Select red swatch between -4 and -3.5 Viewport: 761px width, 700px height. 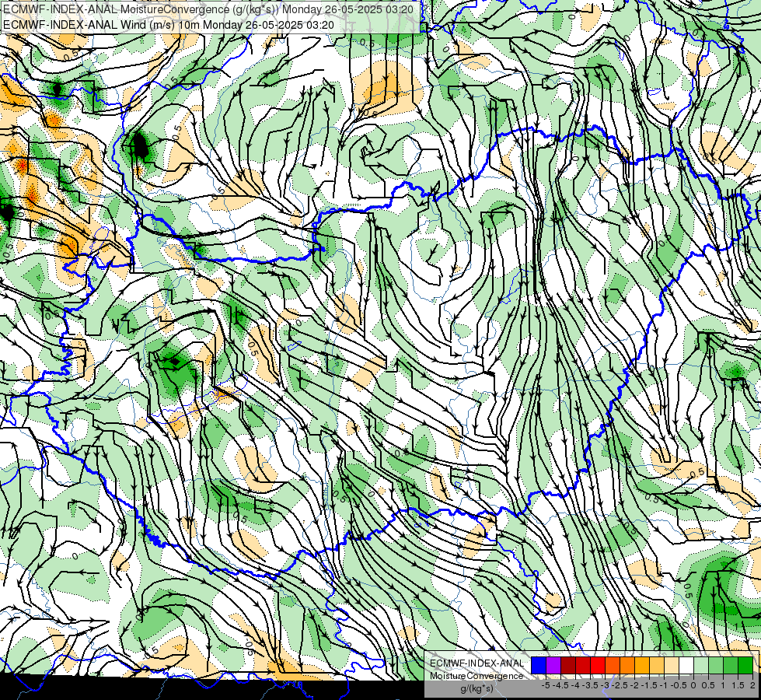click(x=583, y=666)
